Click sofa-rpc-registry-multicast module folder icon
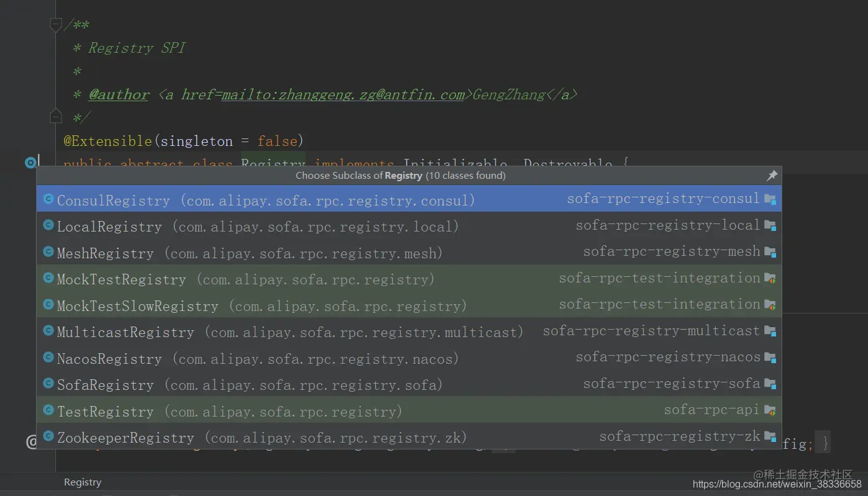This screenshot has width=868, height=496. 770,331
